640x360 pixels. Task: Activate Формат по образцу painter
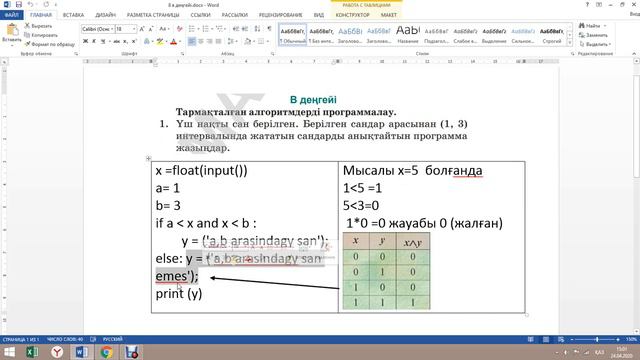[49, 44]
